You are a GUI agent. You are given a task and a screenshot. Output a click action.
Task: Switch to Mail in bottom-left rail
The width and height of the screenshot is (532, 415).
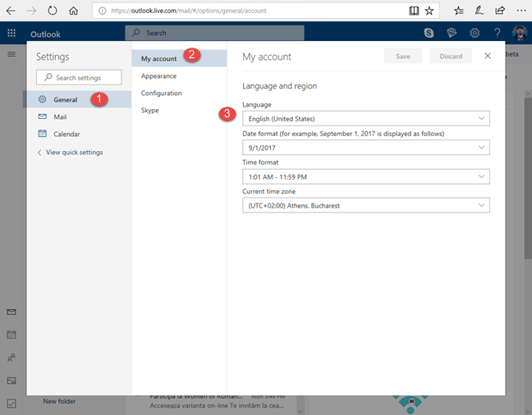(11, 312)
